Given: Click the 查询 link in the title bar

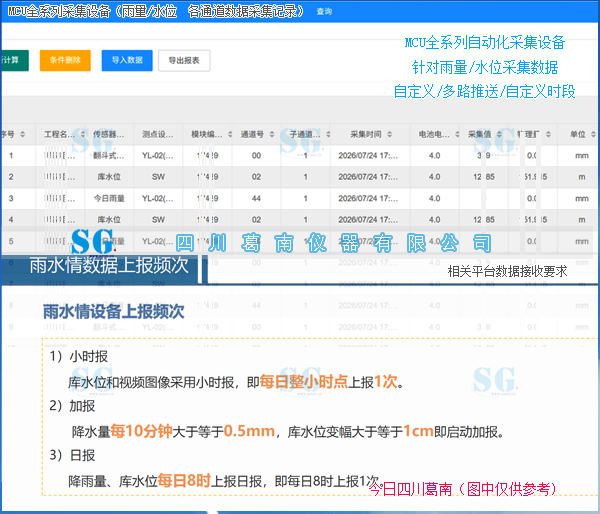Looking at the screenshot, I should click(324, 11).
